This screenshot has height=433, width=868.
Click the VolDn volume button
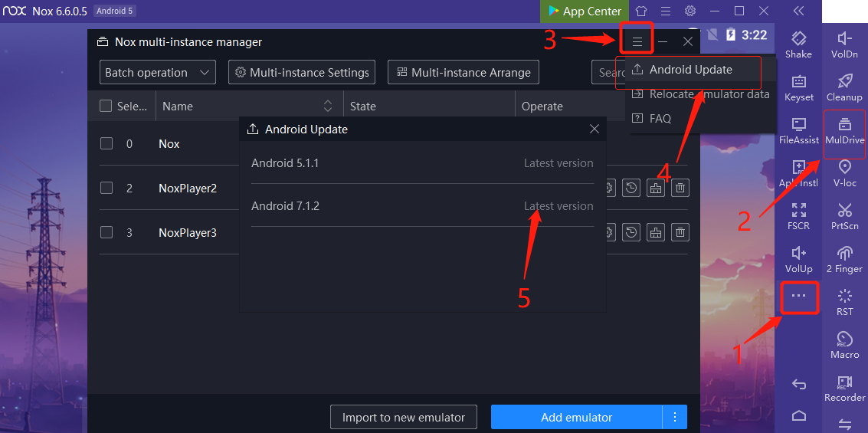pos(845,44)
